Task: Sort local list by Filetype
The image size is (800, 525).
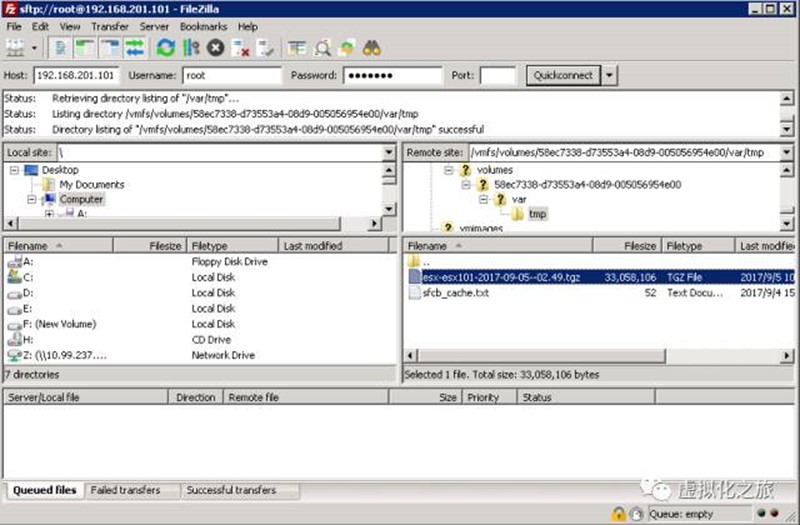Action: click(x=233, y=246)
